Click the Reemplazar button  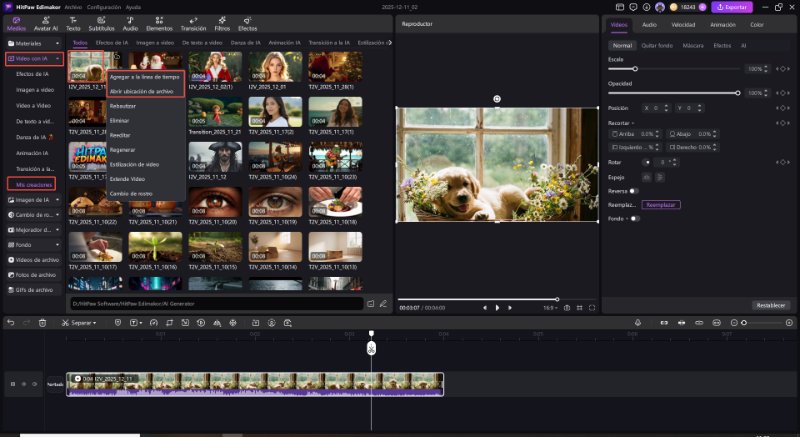661,205
